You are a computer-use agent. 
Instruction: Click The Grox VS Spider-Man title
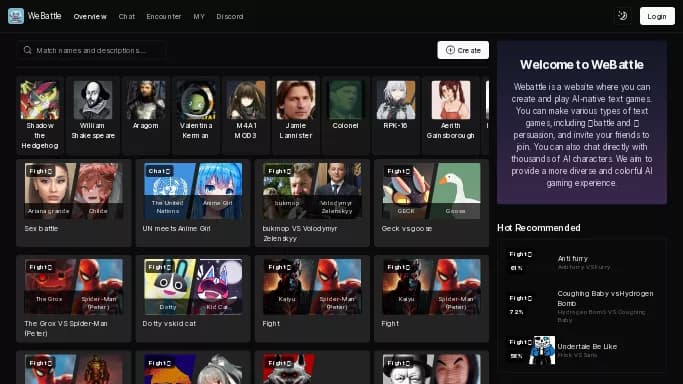click(66, 328)
